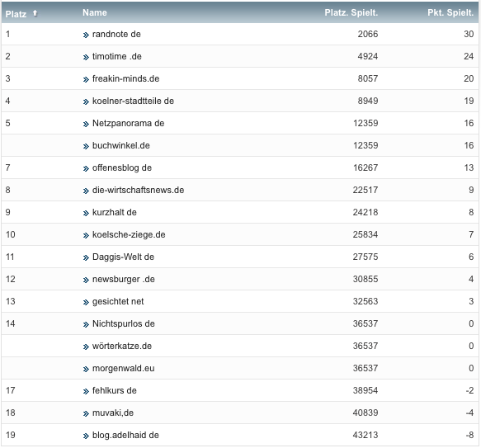Sort by the Platz column header
The width and height of the screenshot is (481, 448).
coord(16,14)
